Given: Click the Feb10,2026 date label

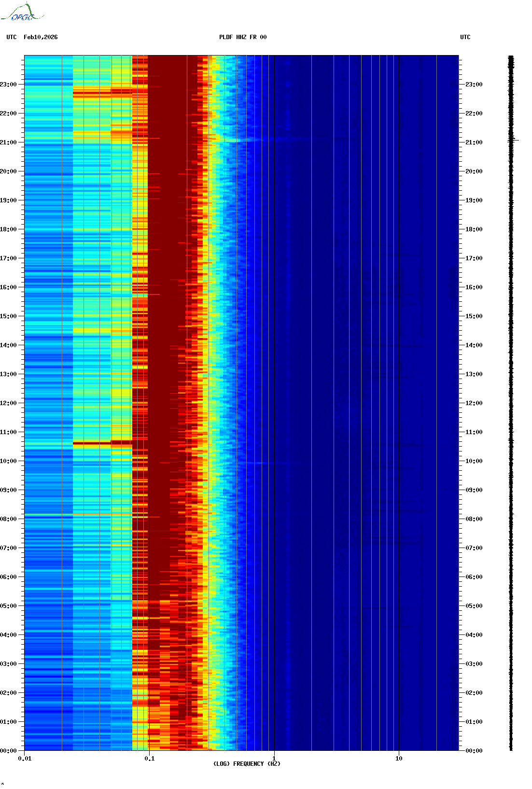Looking at the screenshot, I should tap(41, 37).
